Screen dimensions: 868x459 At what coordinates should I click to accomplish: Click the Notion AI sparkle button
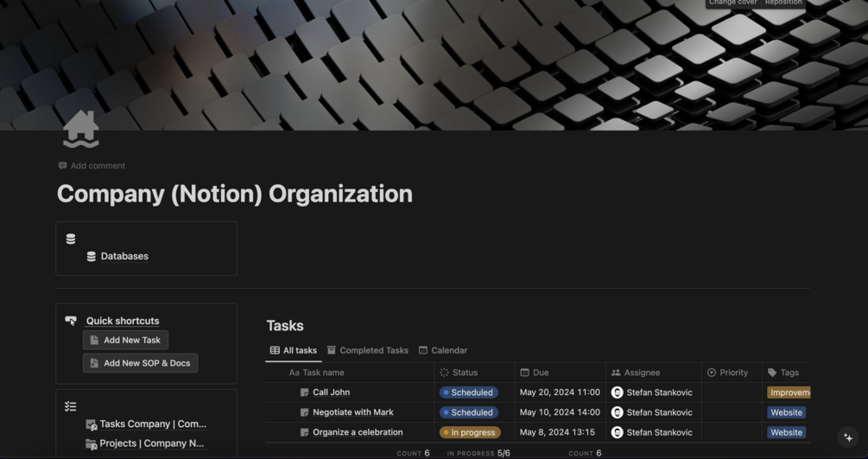point(848,437)
